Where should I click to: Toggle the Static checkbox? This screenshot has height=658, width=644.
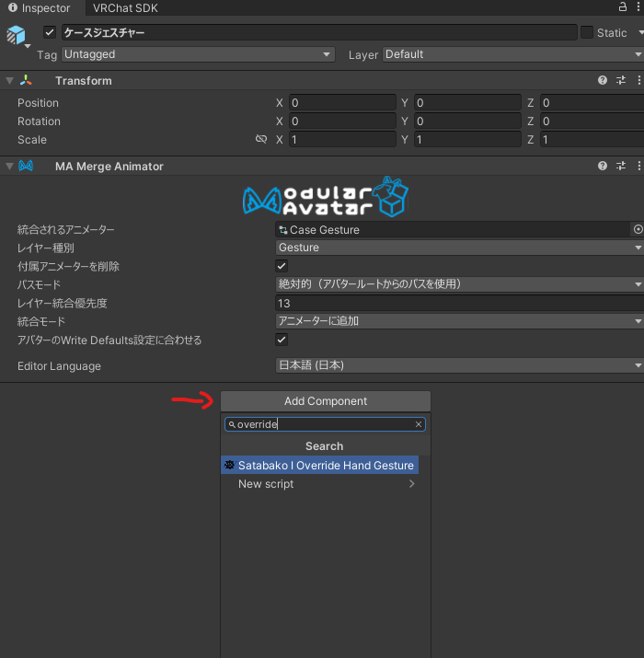[587, 32]
